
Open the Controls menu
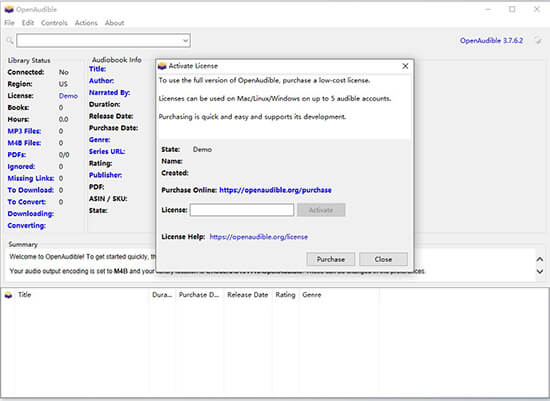coord(54,23)
